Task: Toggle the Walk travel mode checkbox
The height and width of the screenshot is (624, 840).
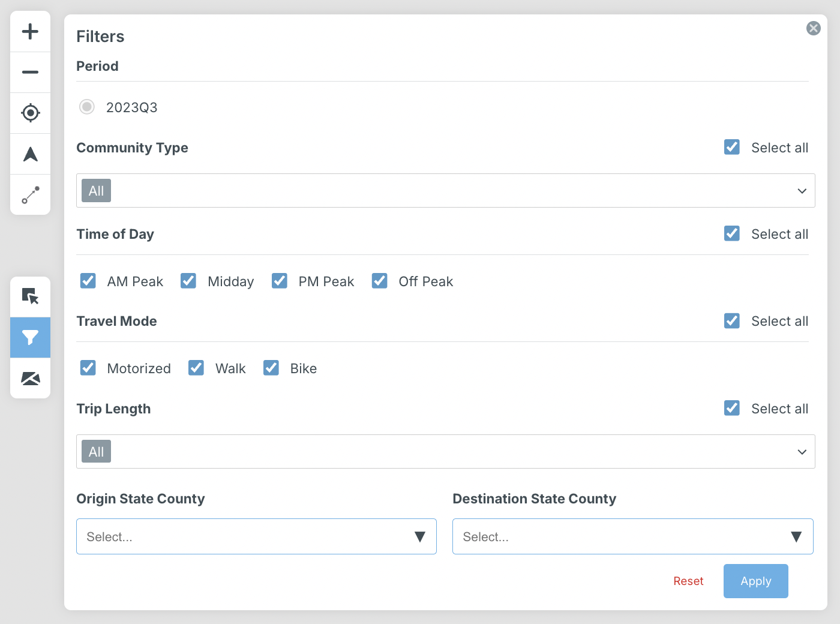Action: 196,368
